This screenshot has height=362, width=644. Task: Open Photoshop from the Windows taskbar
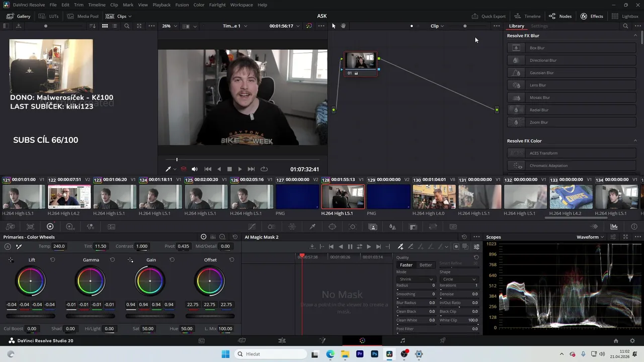tap(374, 354)
